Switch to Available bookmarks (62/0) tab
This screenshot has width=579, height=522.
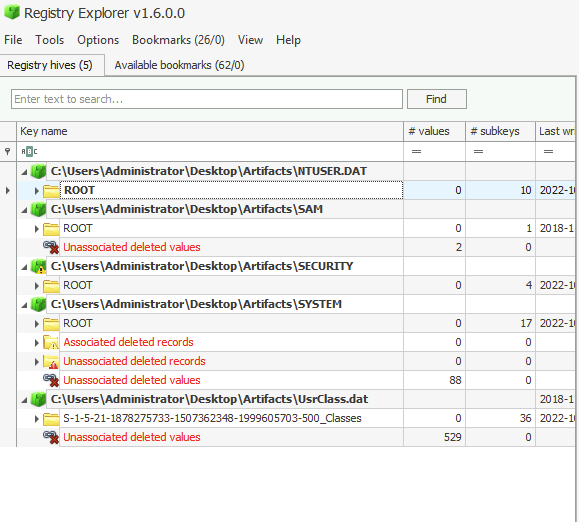pyautogui.click(x=179, y=65)
